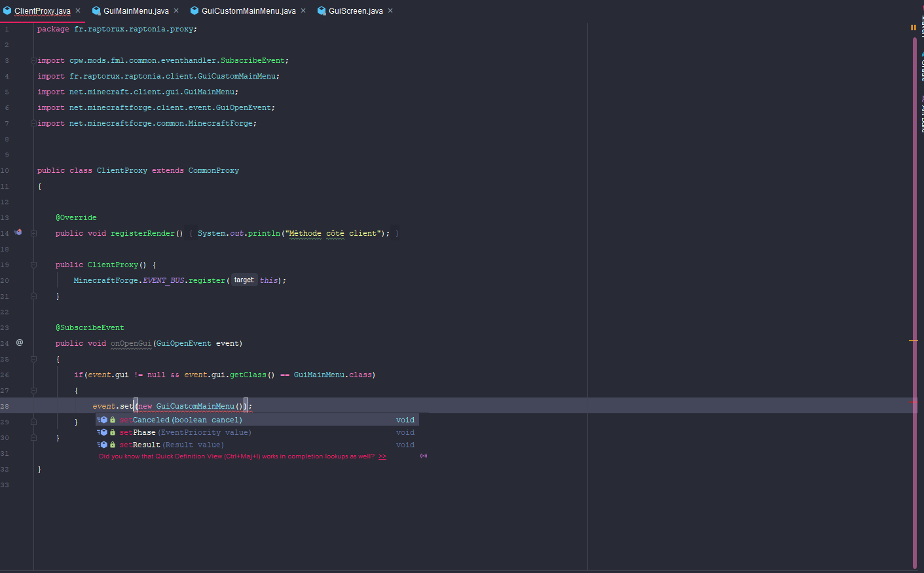
Task: Expand the folded registerRender method
Action: 33,233
